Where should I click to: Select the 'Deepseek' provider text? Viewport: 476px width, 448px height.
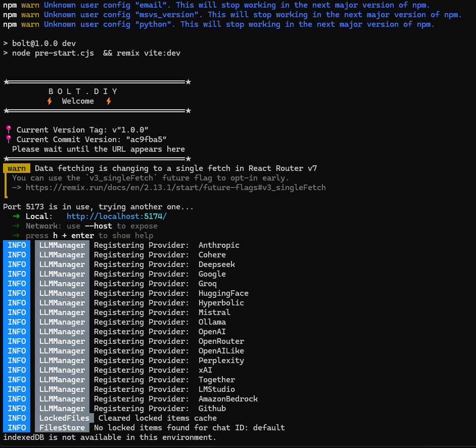pos(216,264)
